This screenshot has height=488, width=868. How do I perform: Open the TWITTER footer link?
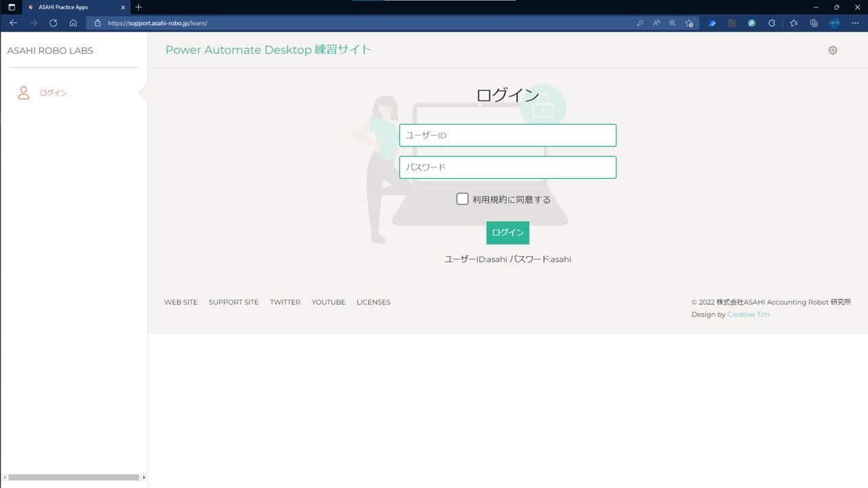[285, 302]
